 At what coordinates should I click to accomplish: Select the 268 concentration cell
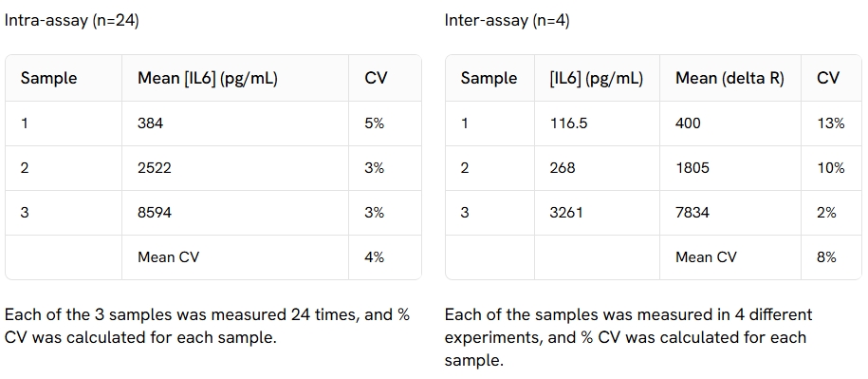pyautogui.click(x=597, y=168)
